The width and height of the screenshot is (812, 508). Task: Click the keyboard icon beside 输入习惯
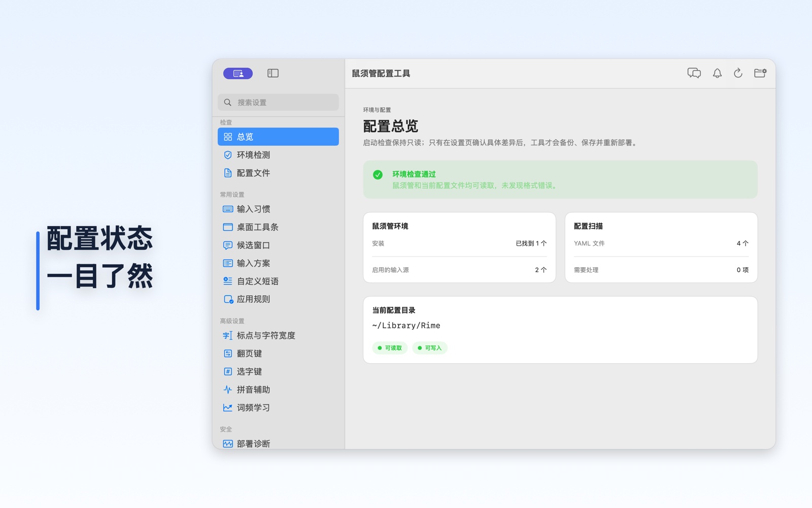[228, 209]
